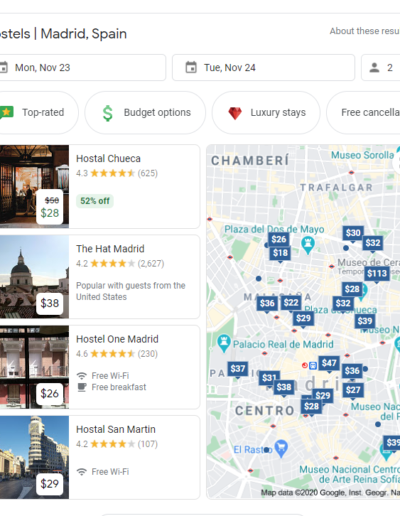Toggle the Budget options filter
This screenshot has height=516, width=400.
[145, 113]
